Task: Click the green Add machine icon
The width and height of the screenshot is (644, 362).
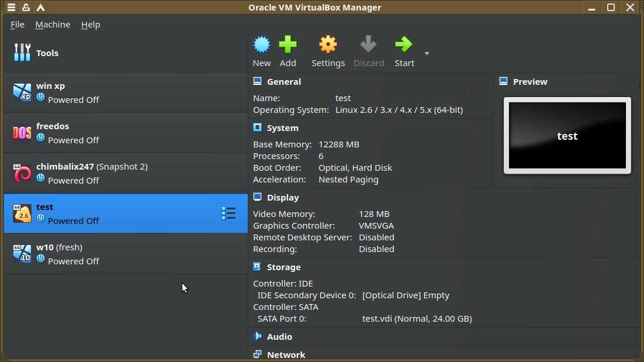Action: pos(288,44)
